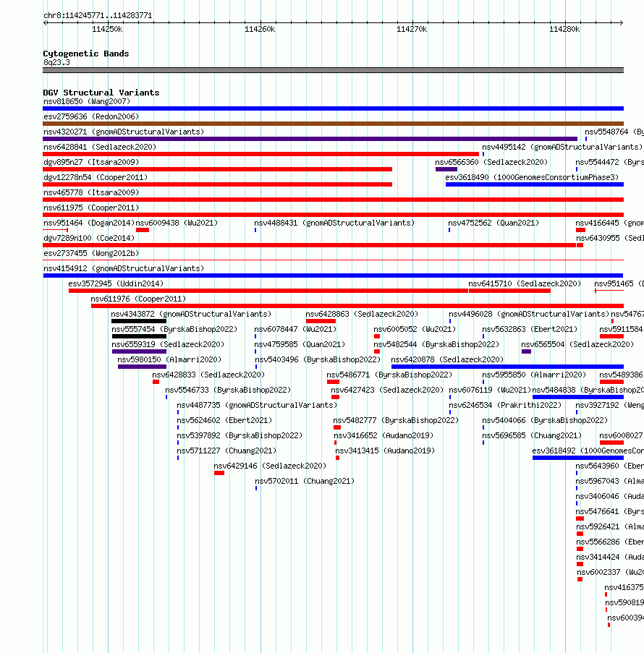Click nsv6428863 (Sedlazeck2020) label
This screenshot has width=644, height=653.
click(362, 315)
